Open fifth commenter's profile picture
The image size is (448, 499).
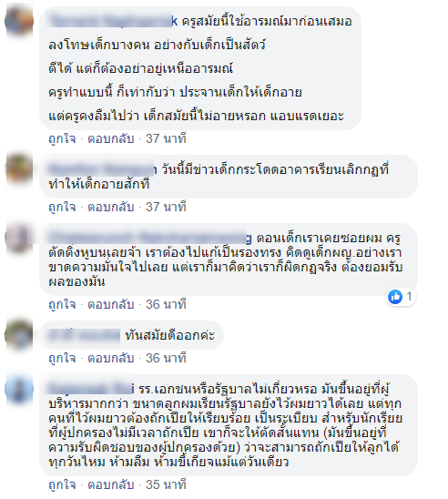(19, 389)
